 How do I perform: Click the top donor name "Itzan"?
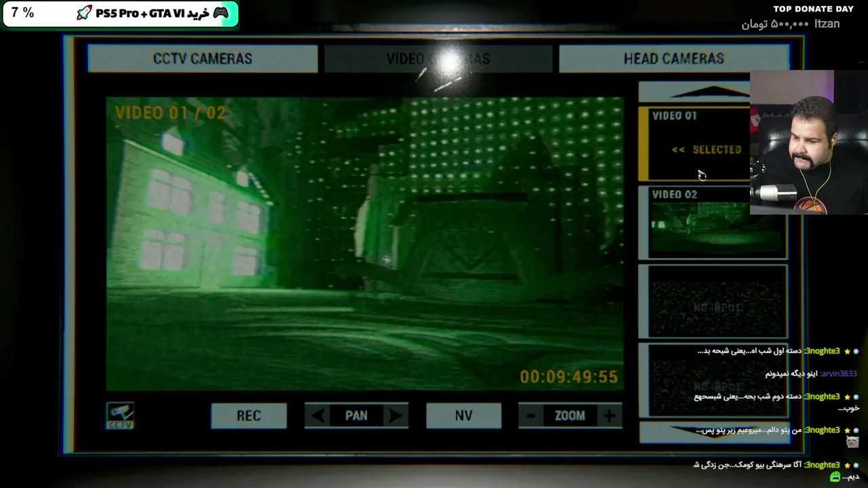pyautogui.click(x=827, y=24)
